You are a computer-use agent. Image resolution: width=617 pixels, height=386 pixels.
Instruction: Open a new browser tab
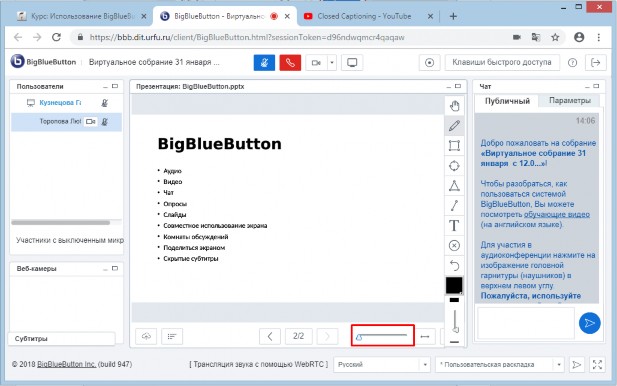(x=453, y=17)
